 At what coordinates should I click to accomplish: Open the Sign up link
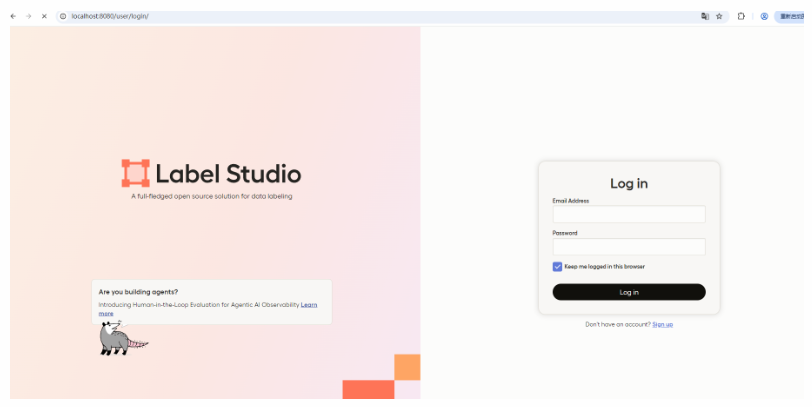(x=662, y=324)
